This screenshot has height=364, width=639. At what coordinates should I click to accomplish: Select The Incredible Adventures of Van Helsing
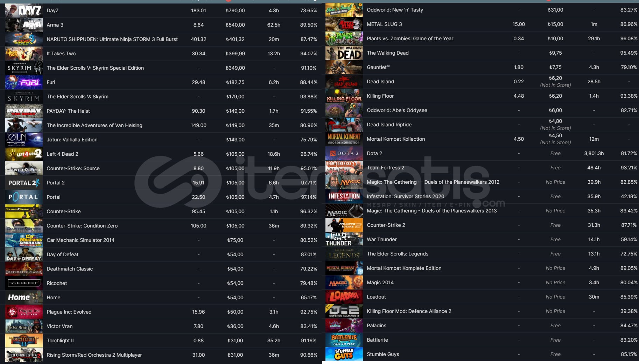click(x=94, y=125)
